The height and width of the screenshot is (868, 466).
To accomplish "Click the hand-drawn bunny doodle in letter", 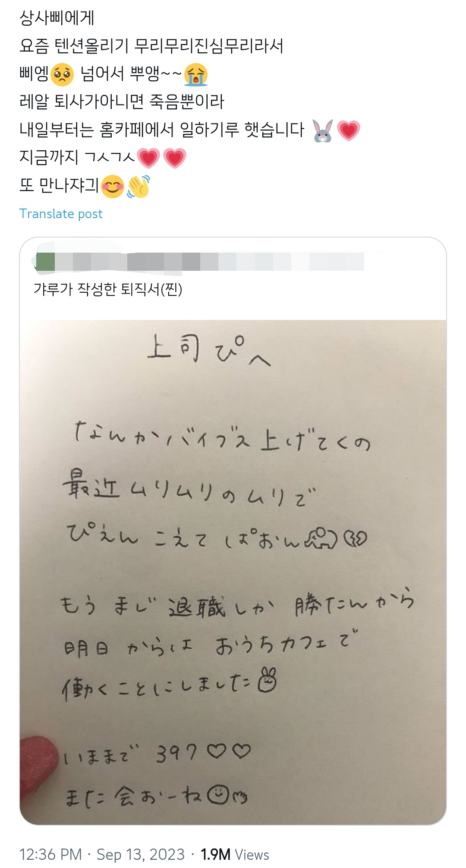I will tap(267, 681).
